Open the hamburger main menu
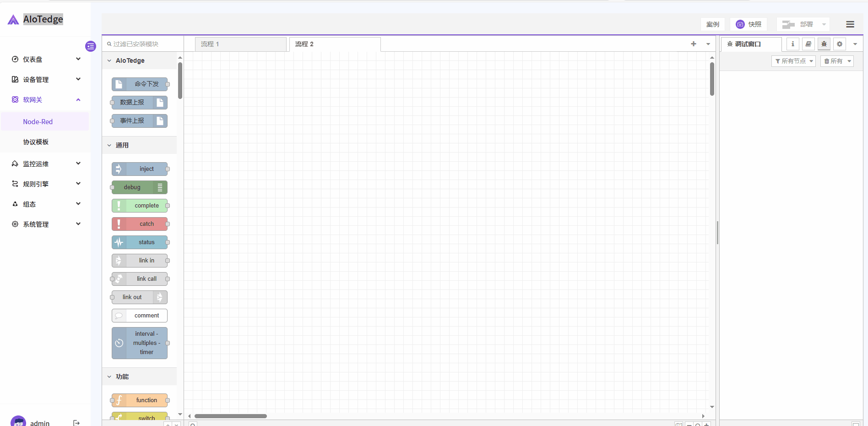 point(850,24)
